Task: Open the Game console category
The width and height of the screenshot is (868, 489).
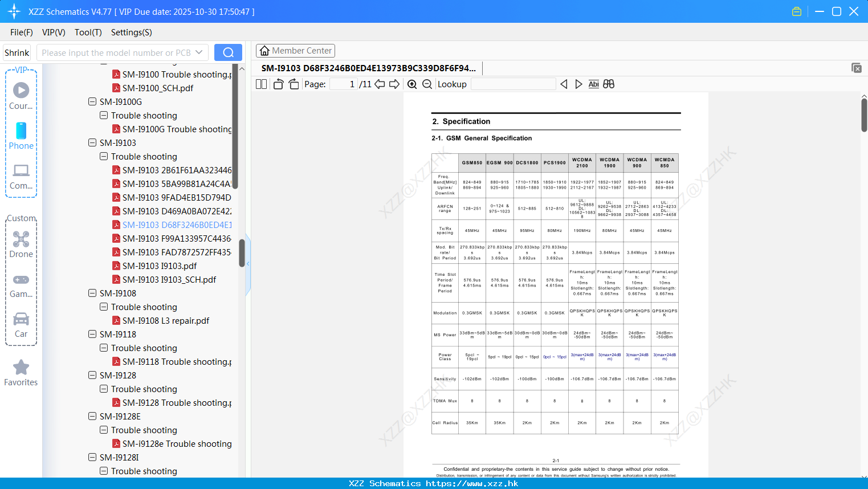Action: (x=21, y=285)
